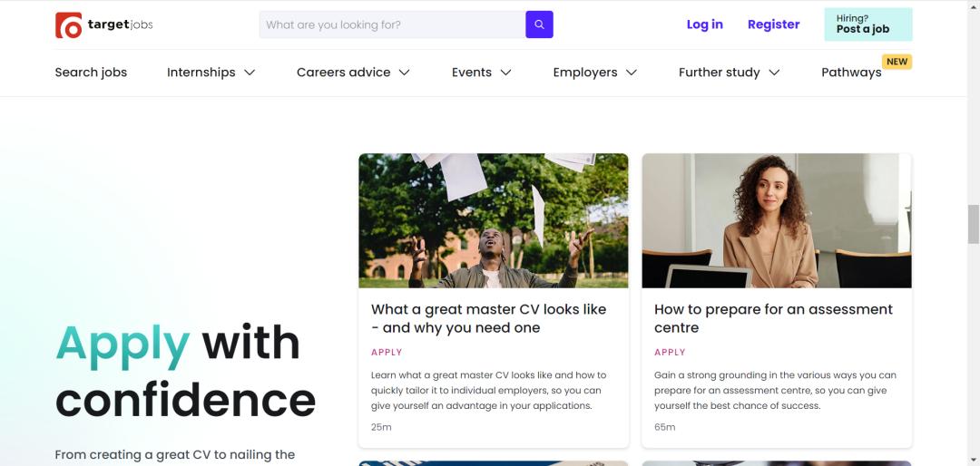Expand the Employers dropdown chevron
This screenshot has height=466, width=980.
632,73
